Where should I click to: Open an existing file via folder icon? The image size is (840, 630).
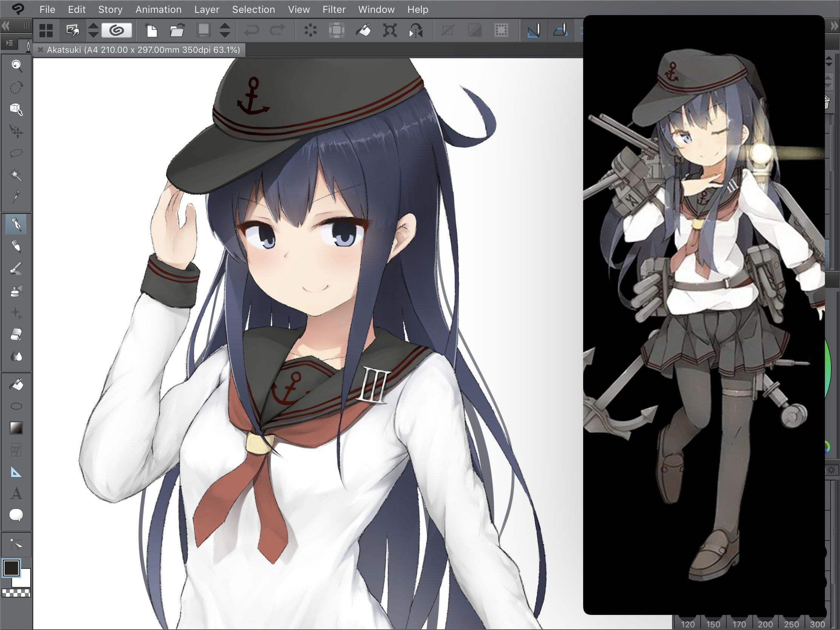(177, 30)
